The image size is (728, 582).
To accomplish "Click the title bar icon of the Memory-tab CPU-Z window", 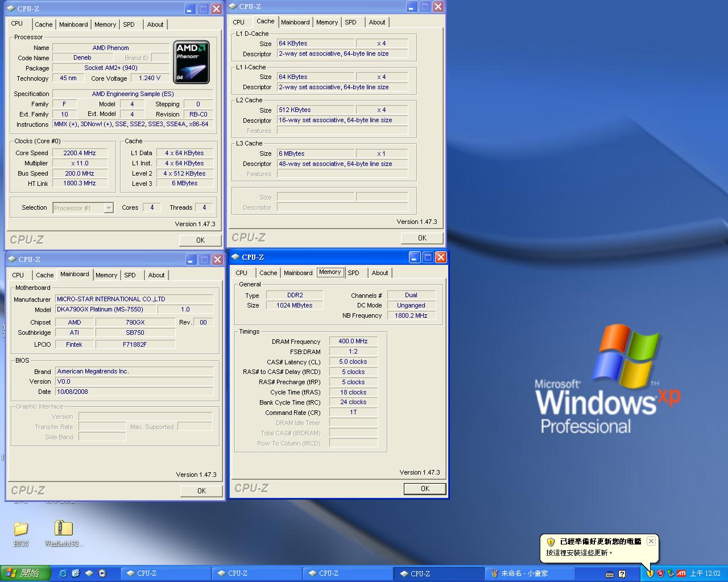I will point(235,257).
